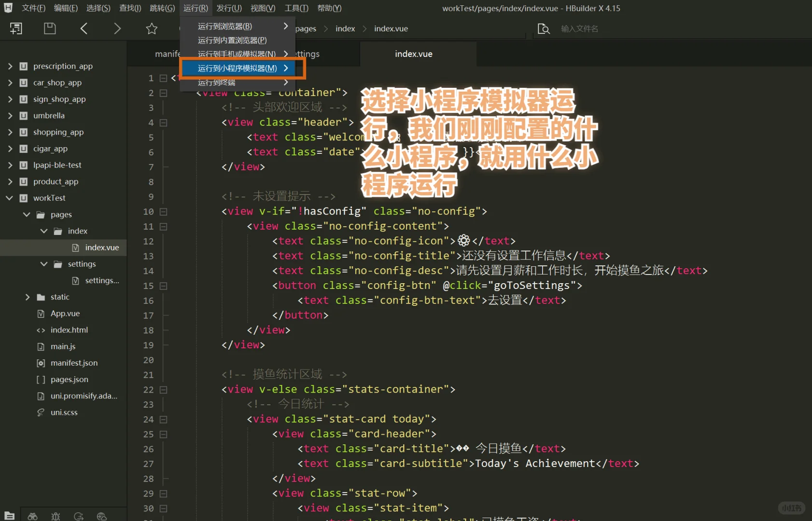812x521 pixels.
Task: Click the binoculars preview icon at bottom
Action: (x=32, y=515)
